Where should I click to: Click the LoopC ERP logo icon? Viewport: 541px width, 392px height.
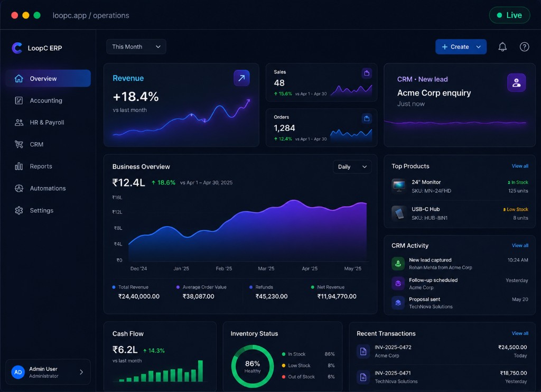click(17, 48)
